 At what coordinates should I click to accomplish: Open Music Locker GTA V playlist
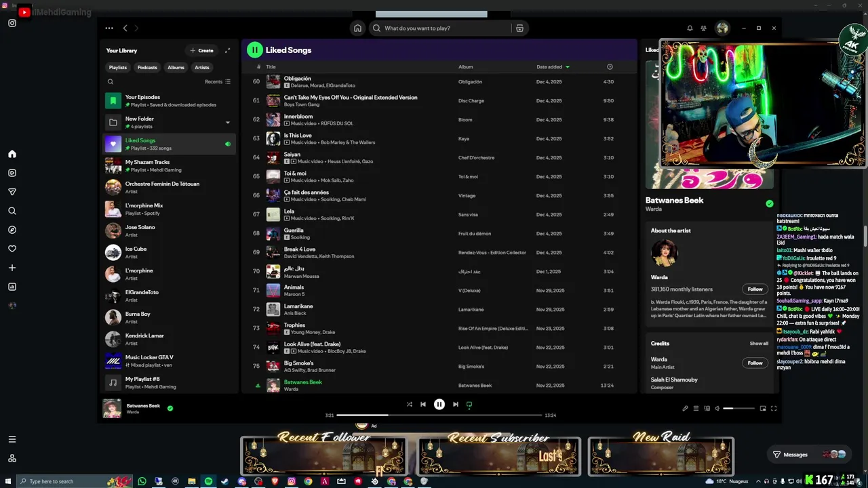[170, 361]
